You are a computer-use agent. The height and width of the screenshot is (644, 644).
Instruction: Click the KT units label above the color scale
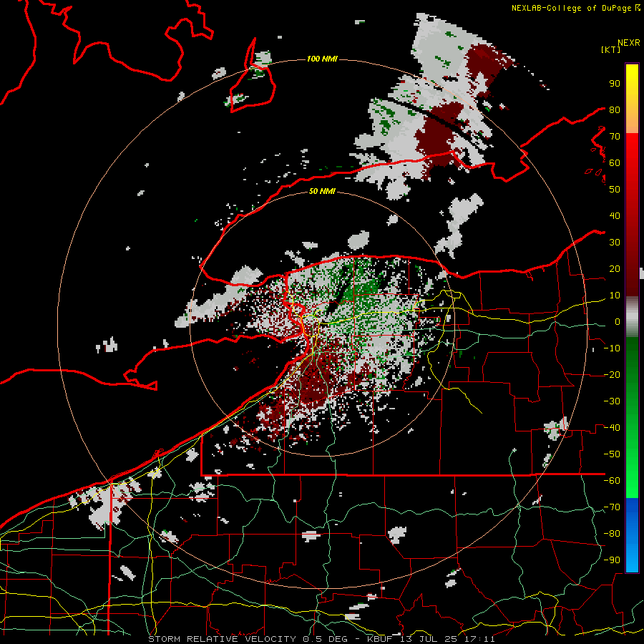point(611,49)
